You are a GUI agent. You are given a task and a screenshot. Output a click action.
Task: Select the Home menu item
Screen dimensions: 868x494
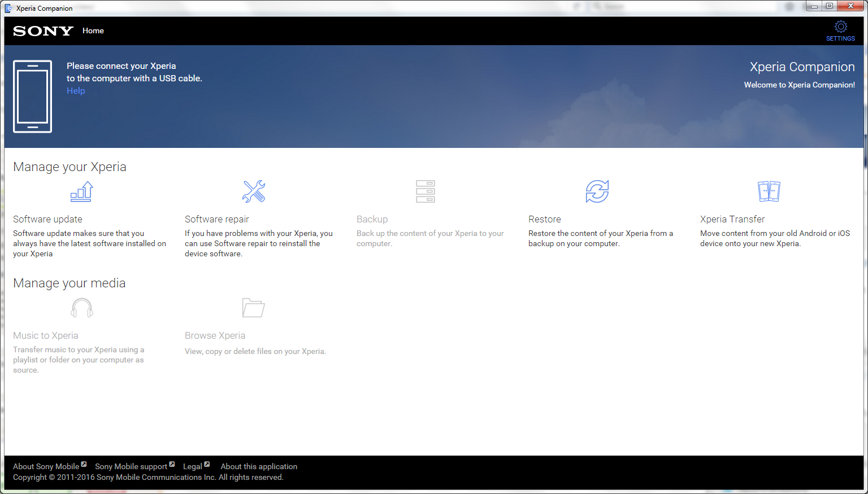[93, 30]
